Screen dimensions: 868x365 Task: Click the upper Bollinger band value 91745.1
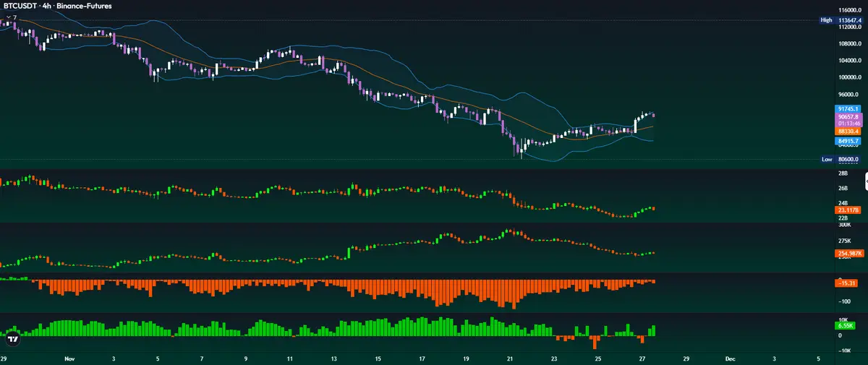tap(847, 108)
